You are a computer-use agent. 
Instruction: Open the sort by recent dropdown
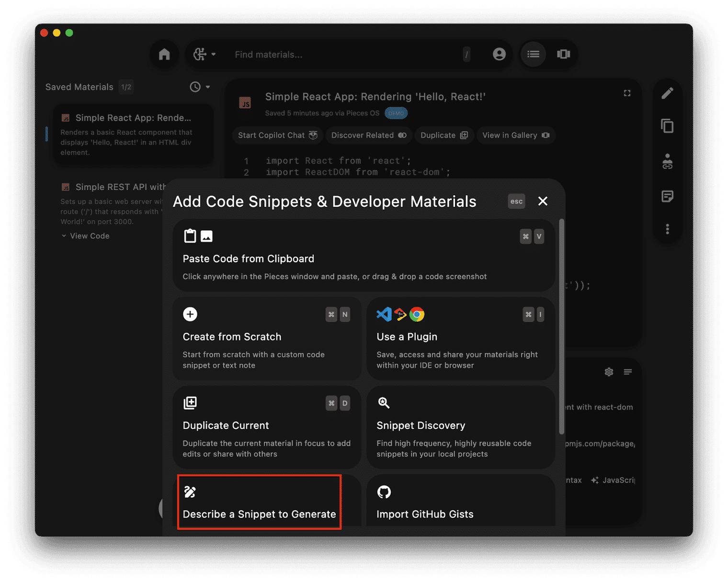pyautogui.click(x=200, y=87)
